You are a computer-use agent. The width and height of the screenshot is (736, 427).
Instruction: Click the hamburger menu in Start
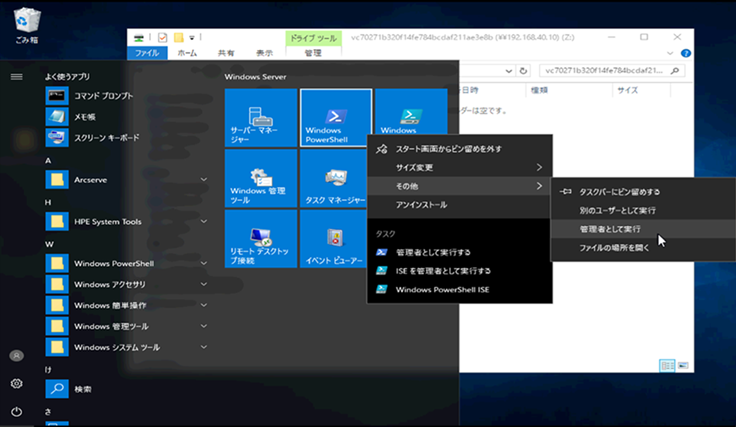point(16,76)
